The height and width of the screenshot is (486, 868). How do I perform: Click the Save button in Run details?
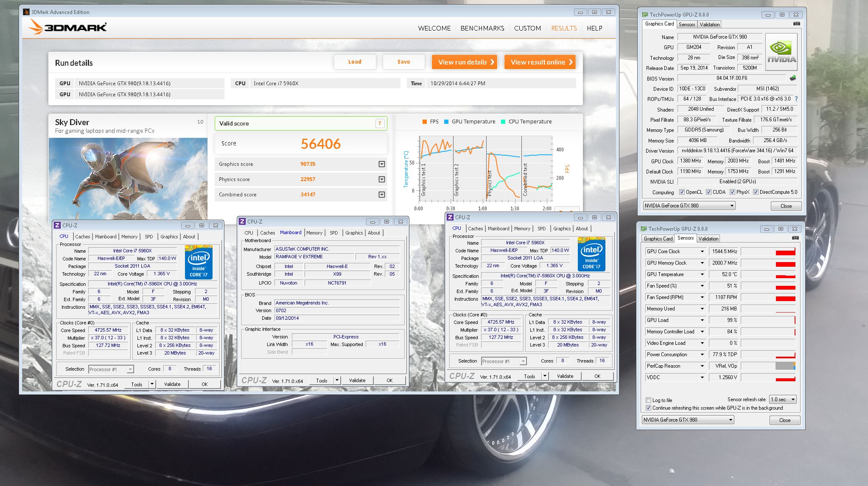pyautogui.click(x=403, y=62)
